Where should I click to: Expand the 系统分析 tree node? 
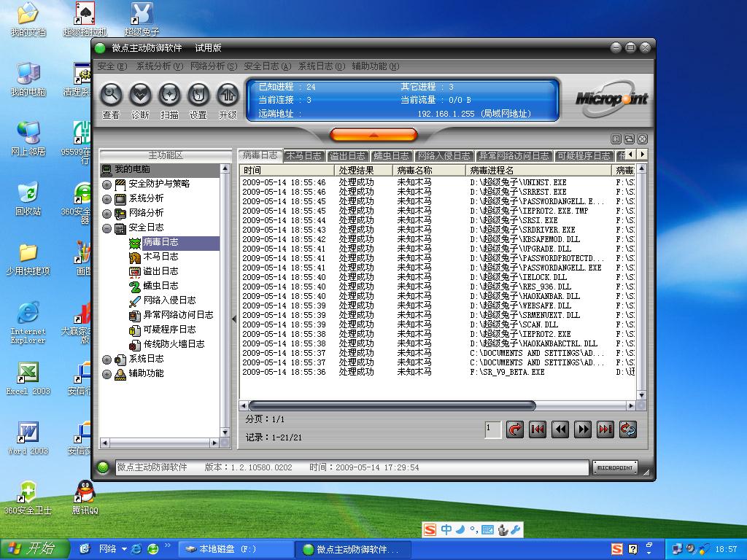[107, 199]
